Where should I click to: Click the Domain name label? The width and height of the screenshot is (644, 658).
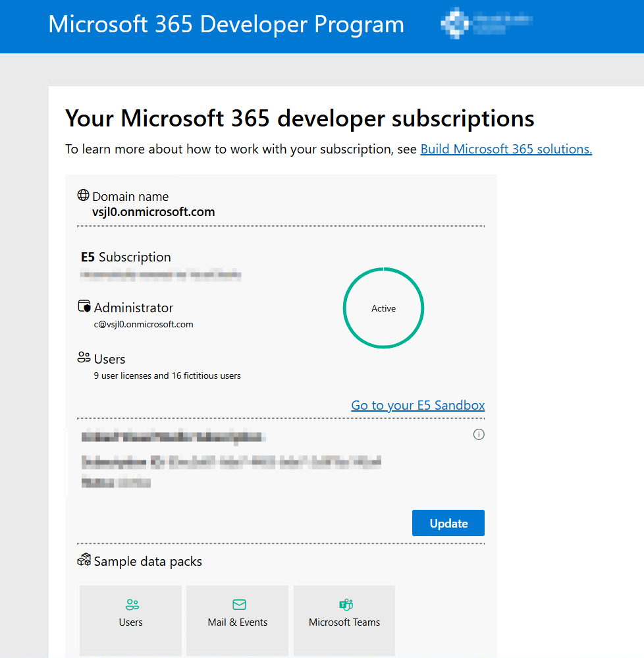tap(130, 196)
